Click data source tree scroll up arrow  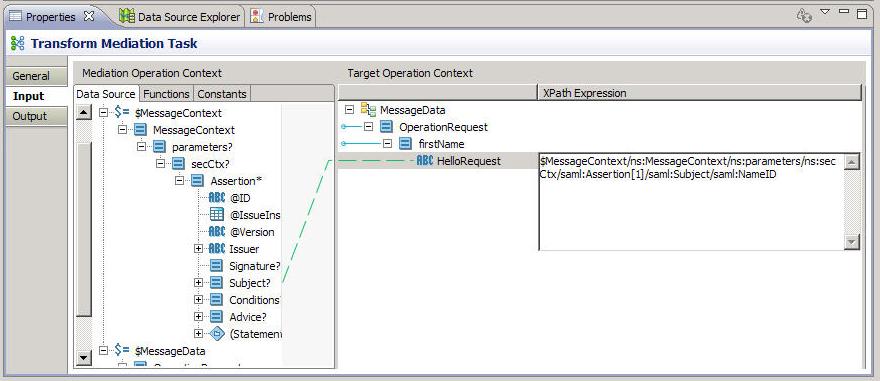(x=84, y=113)
